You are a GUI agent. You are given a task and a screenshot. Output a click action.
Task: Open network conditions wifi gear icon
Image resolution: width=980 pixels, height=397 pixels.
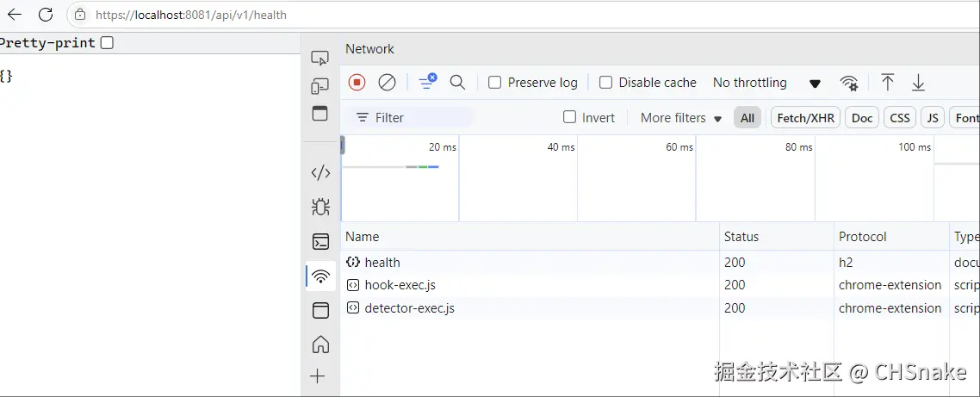pyautogui.click(x=849, y=84)
